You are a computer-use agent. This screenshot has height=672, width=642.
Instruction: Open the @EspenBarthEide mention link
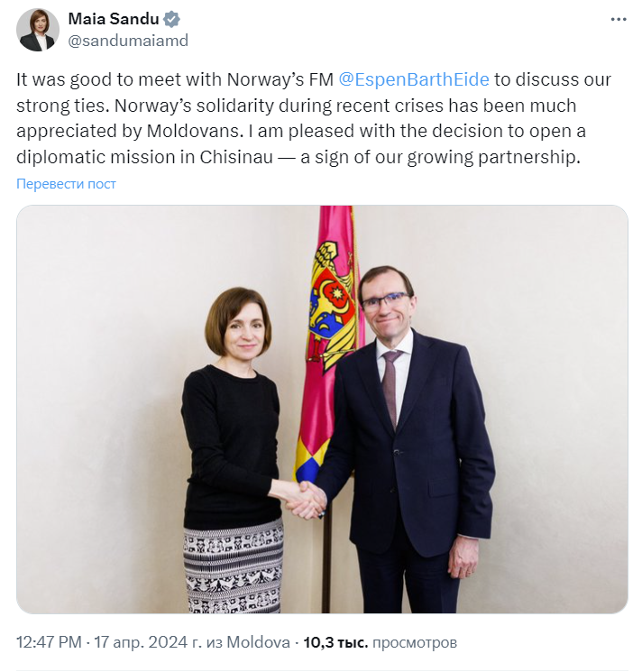[413, 80]
